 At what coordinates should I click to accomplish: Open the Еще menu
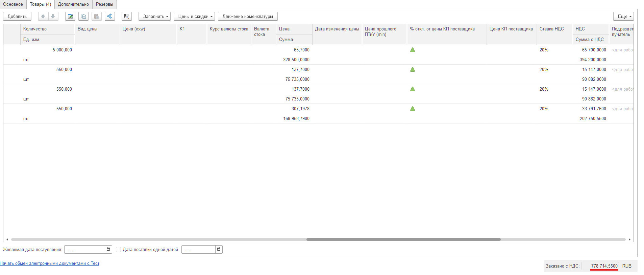(x=623, y=16)
